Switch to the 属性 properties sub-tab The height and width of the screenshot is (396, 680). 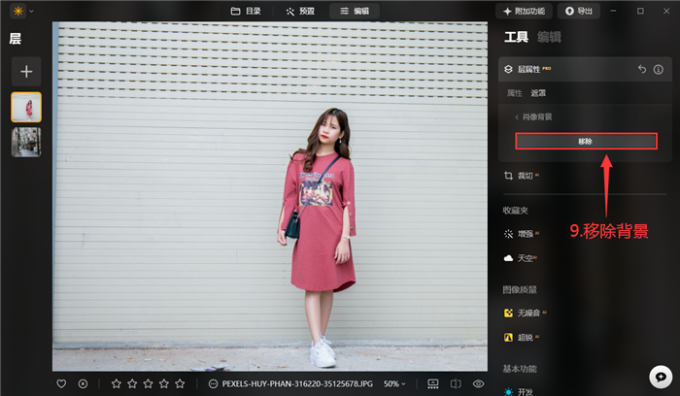(514, 93)
